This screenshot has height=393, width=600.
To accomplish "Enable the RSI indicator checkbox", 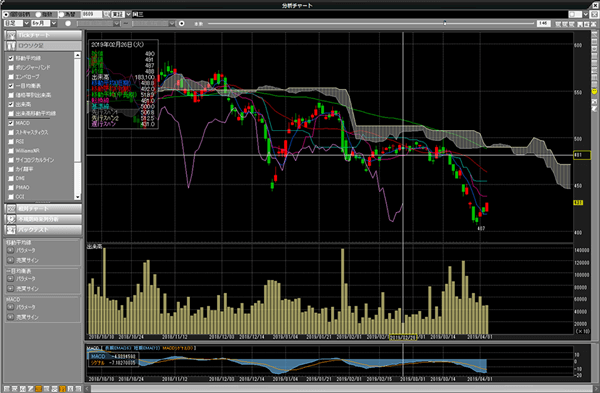I will point(11,142).
